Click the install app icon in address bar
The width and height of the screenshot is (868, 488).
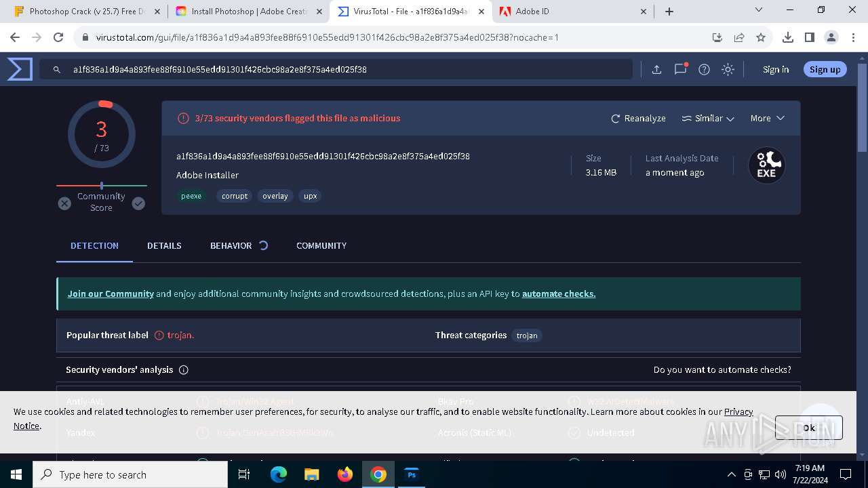coord(717,37)
